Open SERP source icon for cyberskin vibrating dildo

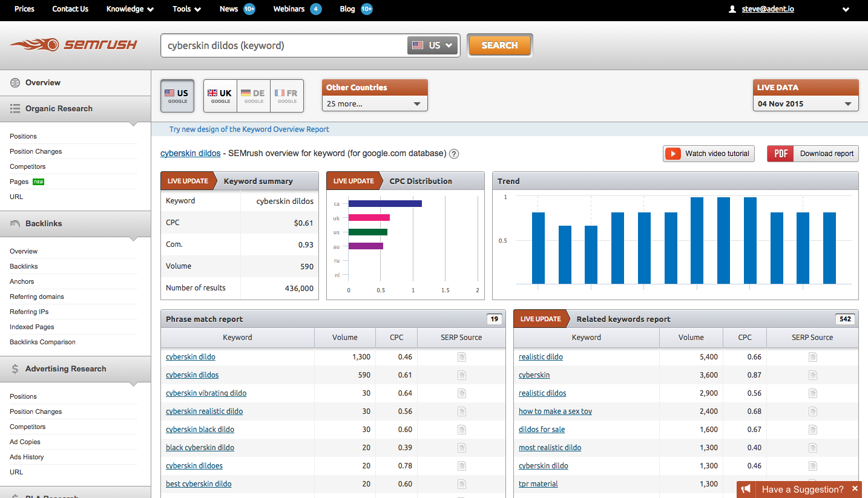pos(462,393)
